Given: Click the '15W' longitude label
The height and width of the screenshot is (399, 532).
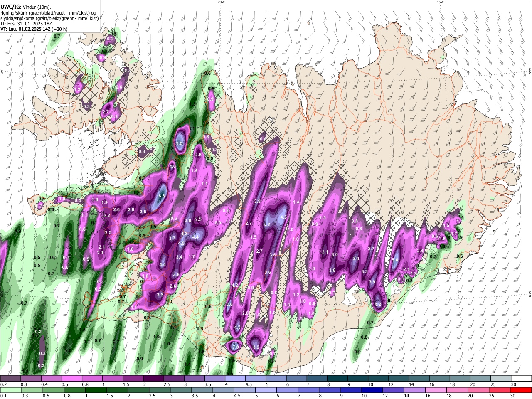Looking at the screenshot, I should point(440,2).
